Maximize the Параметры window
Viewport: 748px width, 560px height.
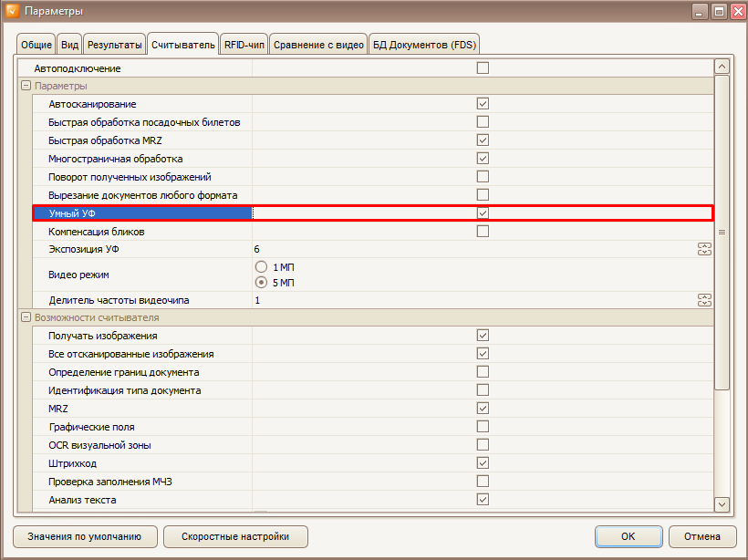[x=719, y=12]
